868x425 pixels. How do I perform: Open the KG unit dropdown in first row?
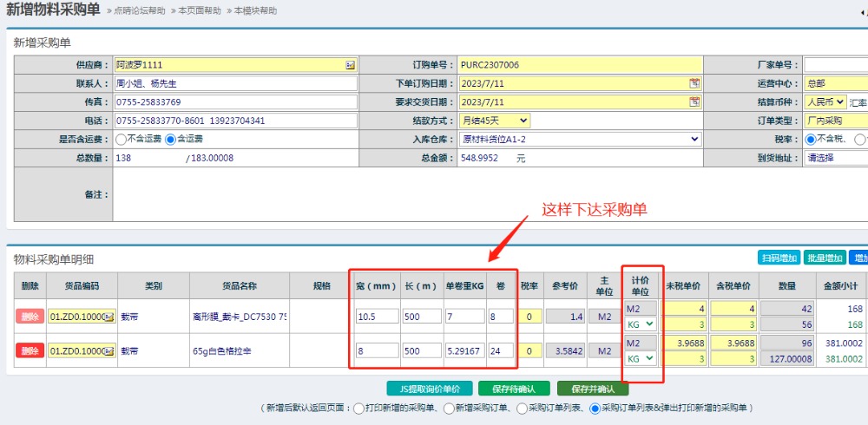coord(641,324)
